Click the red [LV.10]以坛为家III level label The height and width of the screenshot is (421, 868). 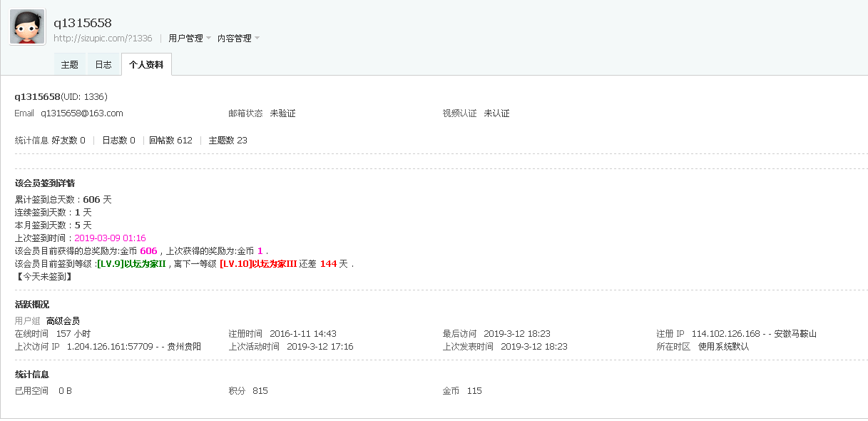258,264
